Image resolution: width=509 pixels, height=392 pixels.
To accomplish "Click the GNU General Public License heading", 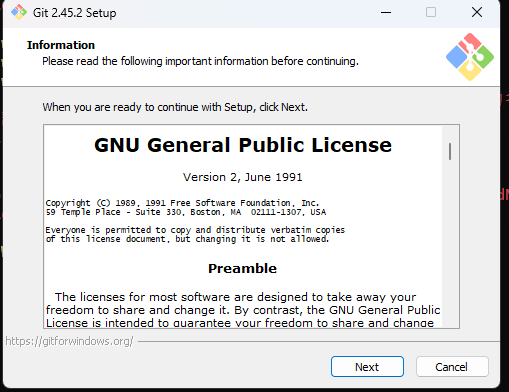I will (243, 145).
